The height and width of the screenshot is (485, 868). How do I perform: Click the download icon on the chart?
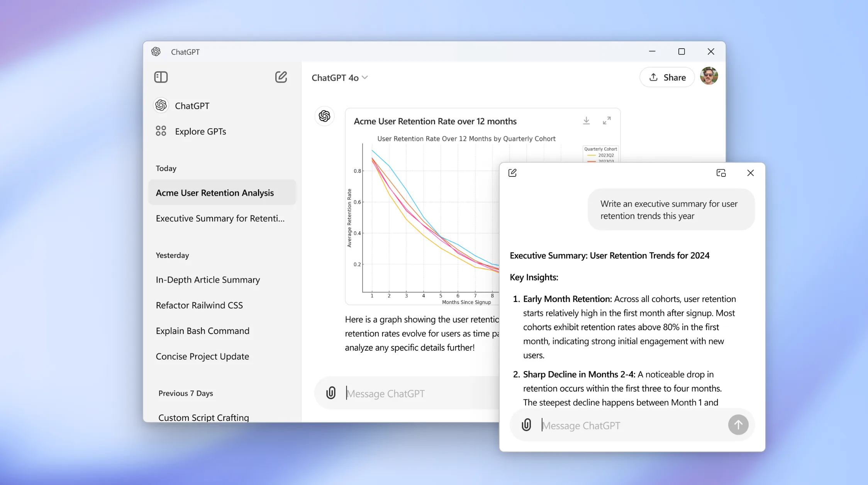[587, 120]
